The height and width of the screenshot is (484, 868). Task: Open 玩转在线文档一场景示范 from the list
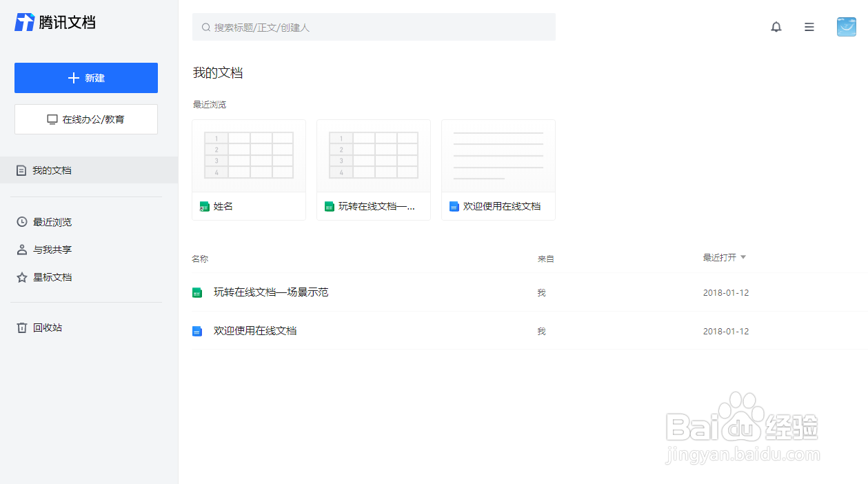[x=271, y=292]
